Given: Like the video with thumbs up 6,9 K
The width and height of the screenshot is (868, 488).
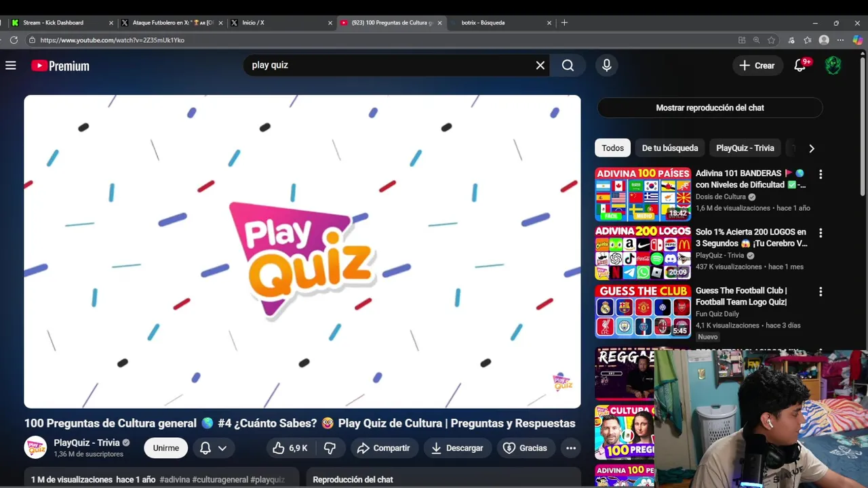Looking at the screenshot, I should pyautogui.click(x=290, y=448).
